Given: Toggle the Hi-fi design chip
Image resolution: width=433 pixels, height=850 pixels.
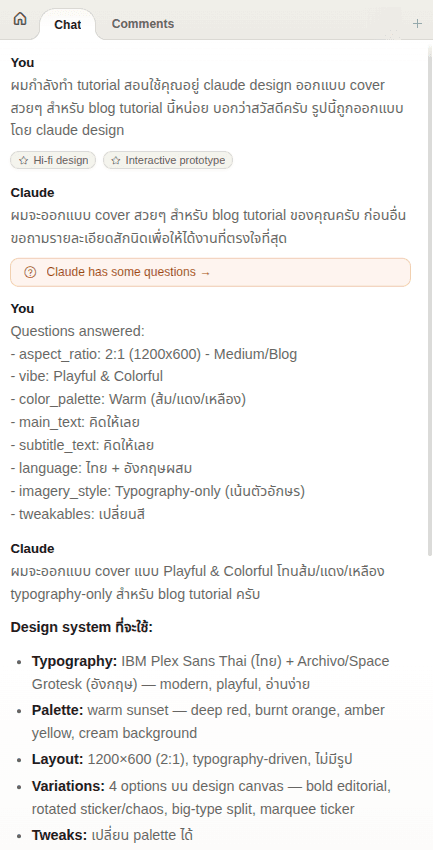Looking at the screenshot, I should point(53,160).
